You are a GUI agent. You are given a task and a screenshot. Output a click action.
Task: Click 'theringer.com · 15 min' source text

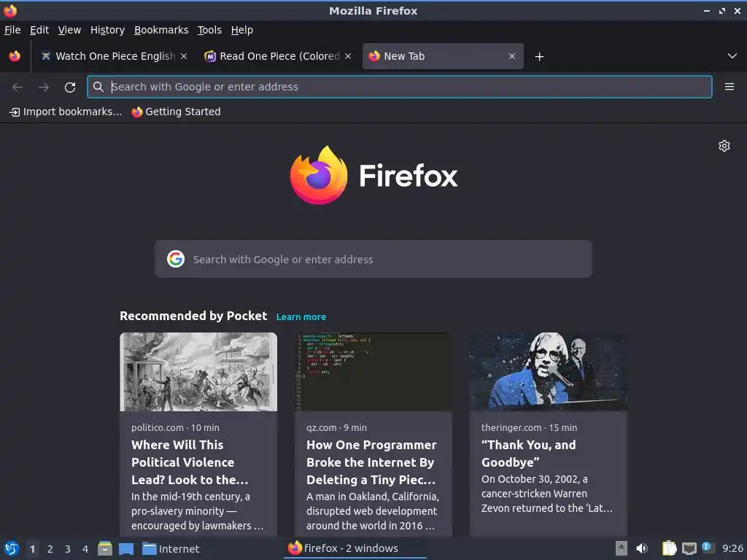[529, 427]
